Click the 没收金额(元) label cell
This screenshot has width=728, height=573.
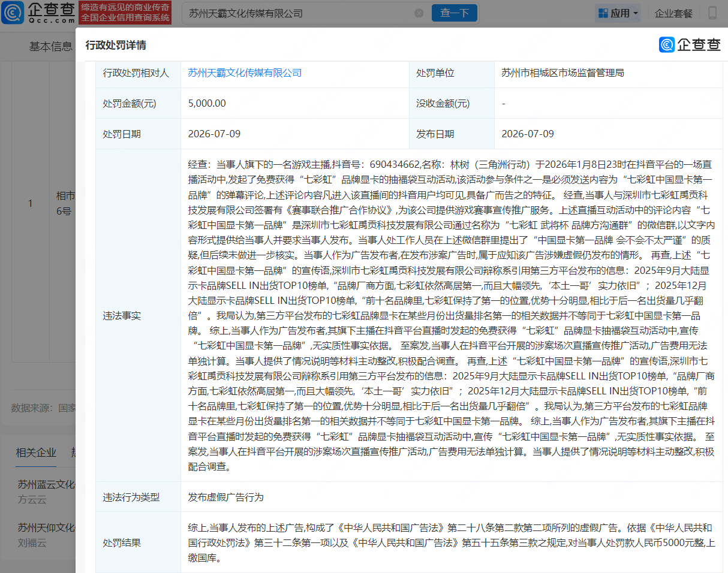pos(452,103)
